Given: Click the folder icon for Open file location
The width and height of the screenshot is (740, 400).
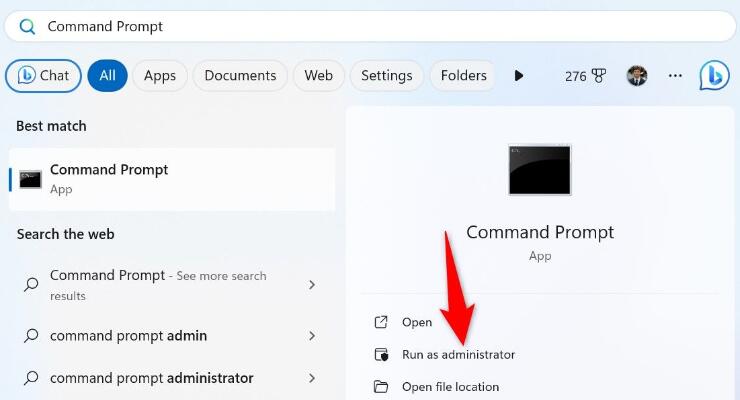Looking at the screenshot, I should click(381, 387).
